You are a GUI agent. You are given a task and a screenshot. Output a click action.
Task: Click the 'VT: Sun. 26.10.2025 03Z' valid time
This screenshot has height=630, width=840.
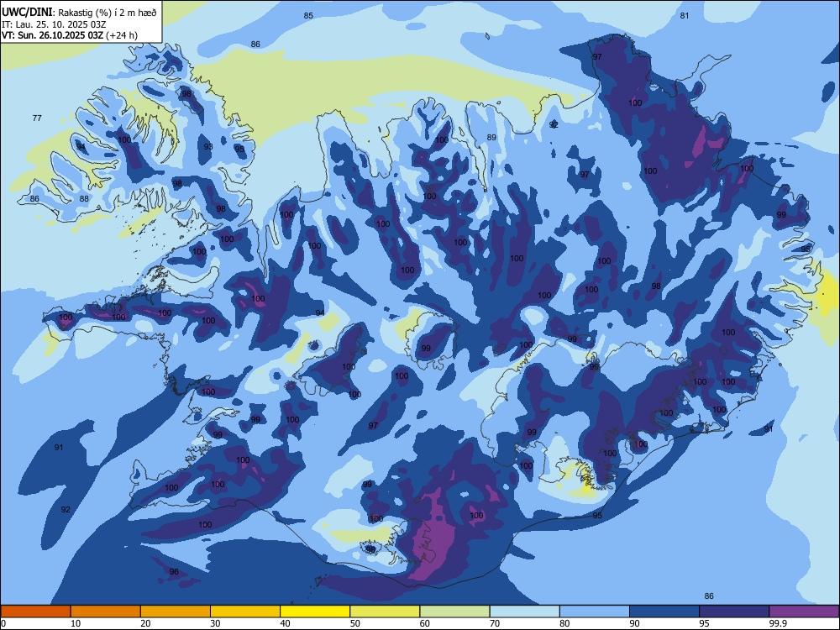(52, 36)
